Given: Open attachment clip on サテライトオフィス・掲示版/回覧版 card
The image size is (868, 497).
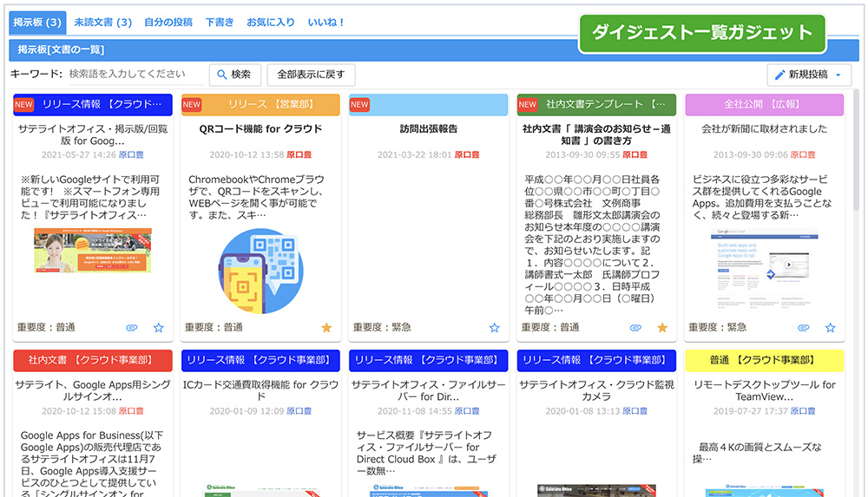Looking at the screenshot, I should (132, 328).
